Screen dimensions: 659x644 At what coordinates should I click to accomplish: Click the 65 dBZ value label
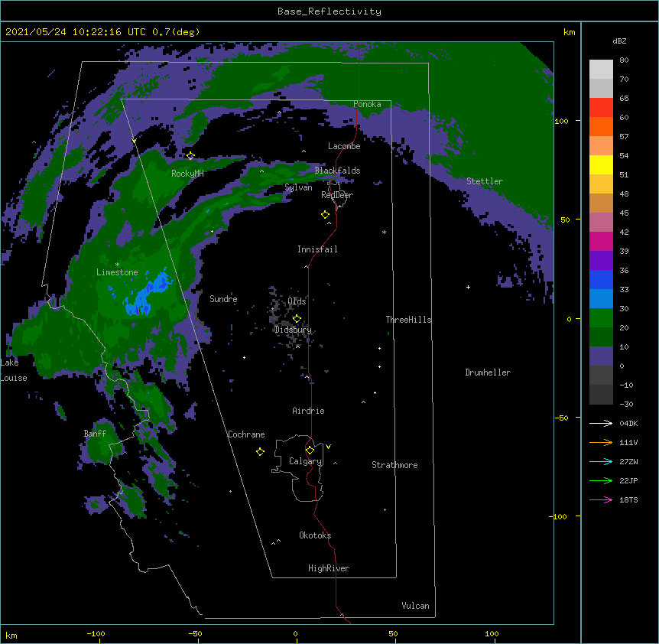[x=624, y=98]
